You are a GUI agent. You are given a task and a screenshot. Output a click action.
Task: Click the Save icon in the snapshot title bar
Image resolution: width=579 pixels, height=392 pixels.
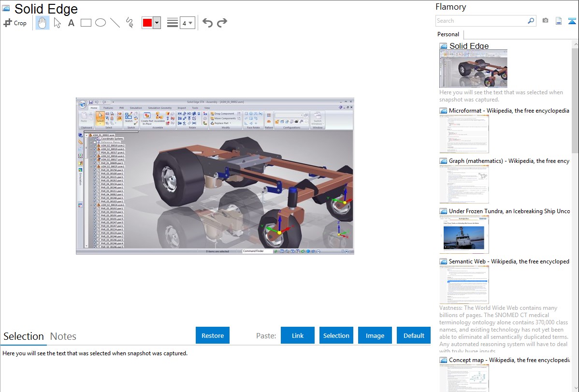coord(90,102)
